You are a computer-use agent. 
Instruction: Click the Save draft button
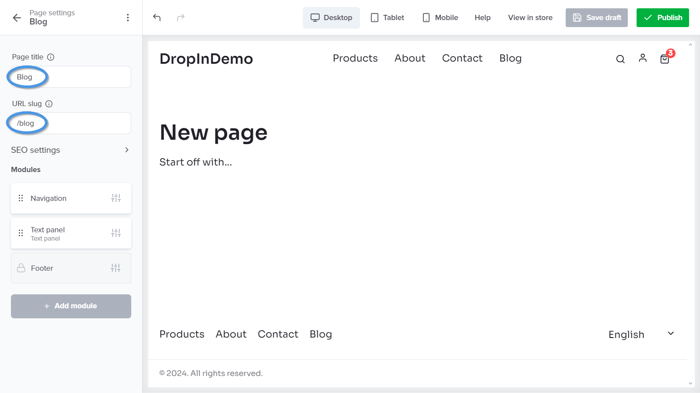tap(596, 17)
